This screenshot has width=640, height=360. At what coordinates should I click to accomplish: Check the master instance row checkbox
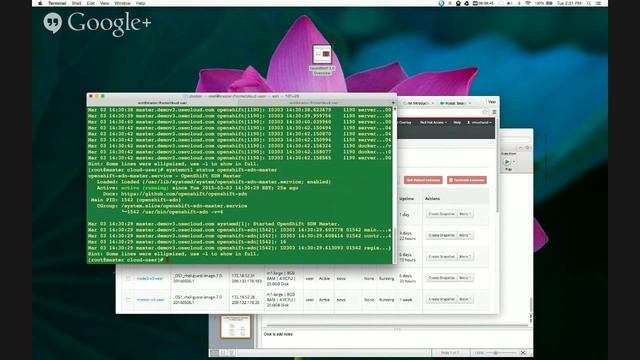[128, 300]
